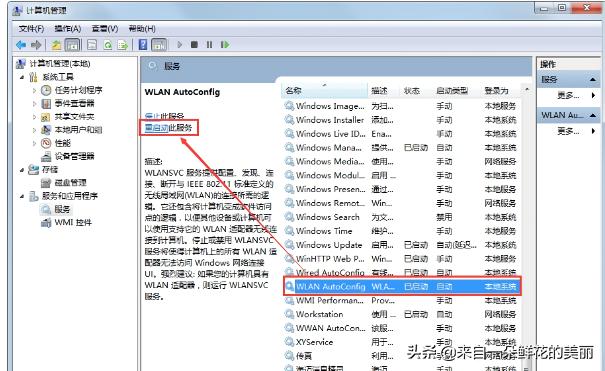Select the Workstation service row
The height and width of the screenshot is (371, 605).
coord(401,314)
